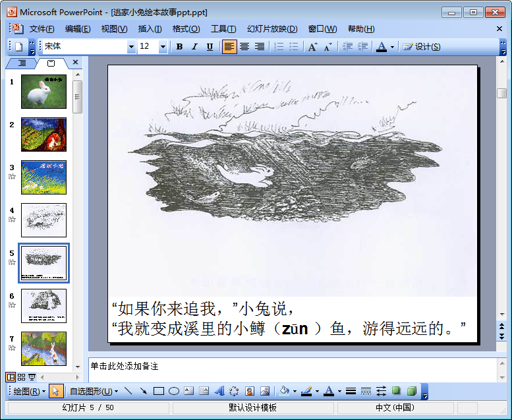Close the slide thumbnail pane
The image size is (512, 420).
[75, 62]
